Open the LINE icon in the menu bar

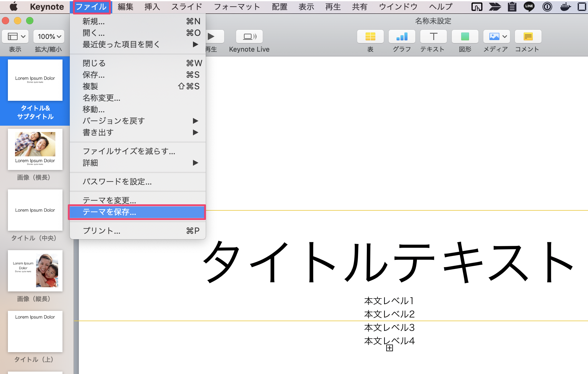point(529,7)
